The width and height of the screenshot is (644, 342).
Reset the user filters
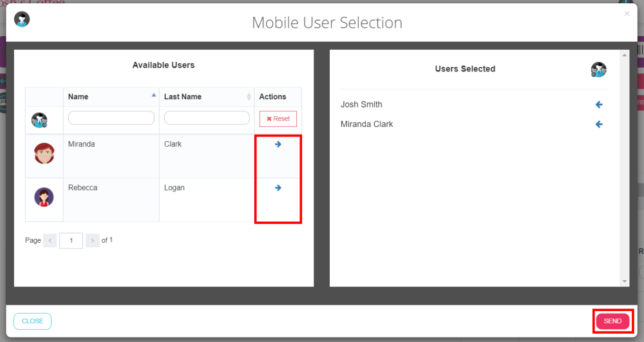[x=278, y=119]
